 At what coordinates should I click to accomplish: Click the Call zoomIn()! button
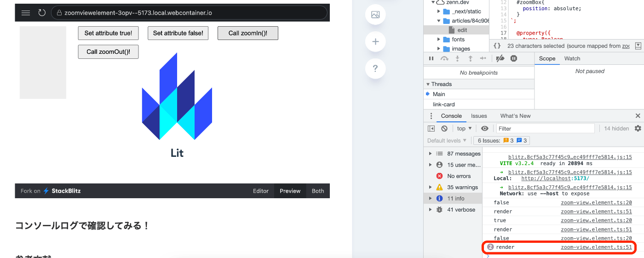click(x=247, y=33)
